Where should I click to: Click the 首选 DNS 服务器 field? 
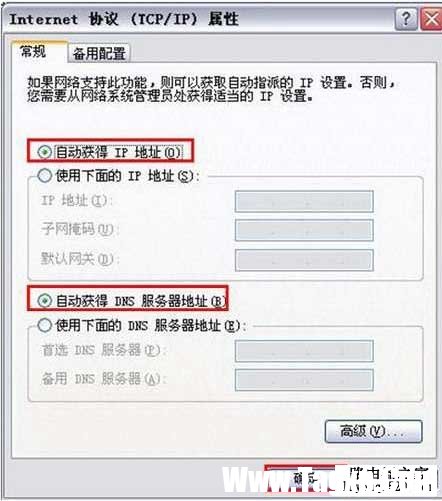pos(304,351)
